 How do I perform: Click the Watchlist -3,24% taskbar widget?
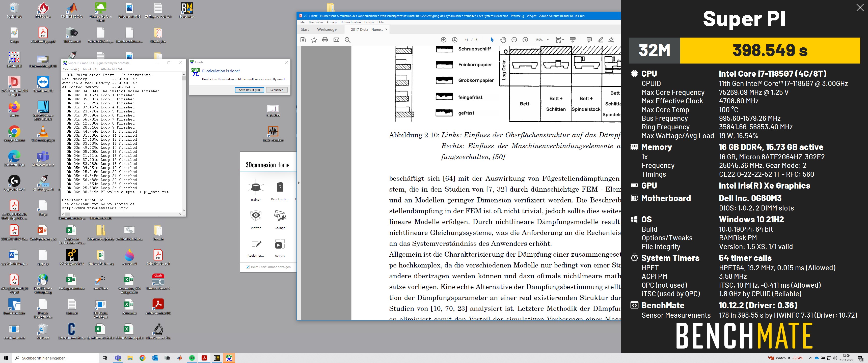[x=785, y=358]
